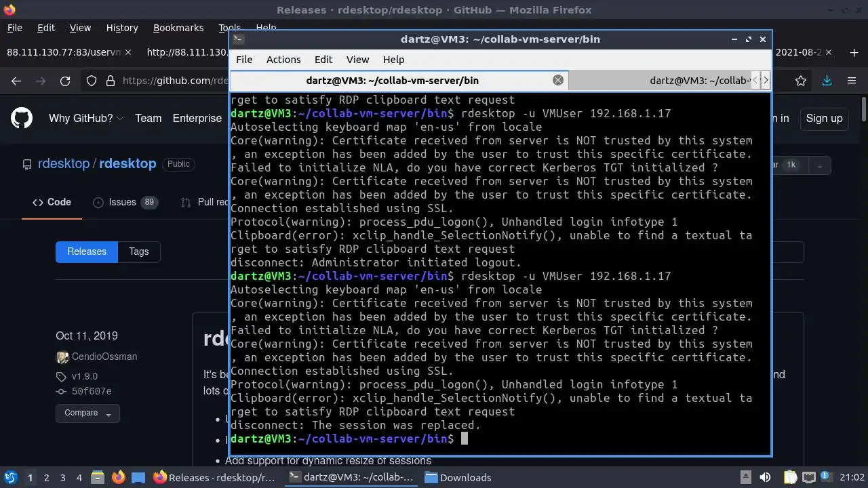Screen dimensions: 868x488
Task: Switch to the 2021-08-2 Firefox tab
Action: (x=800, y=52)
